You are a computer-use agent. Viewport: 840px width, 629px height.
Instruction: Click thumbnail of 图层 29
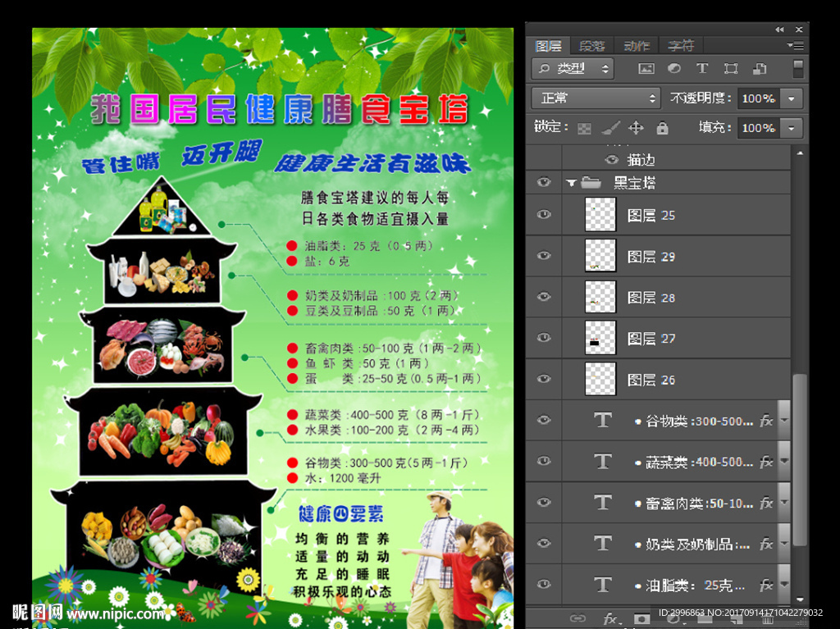600,256
